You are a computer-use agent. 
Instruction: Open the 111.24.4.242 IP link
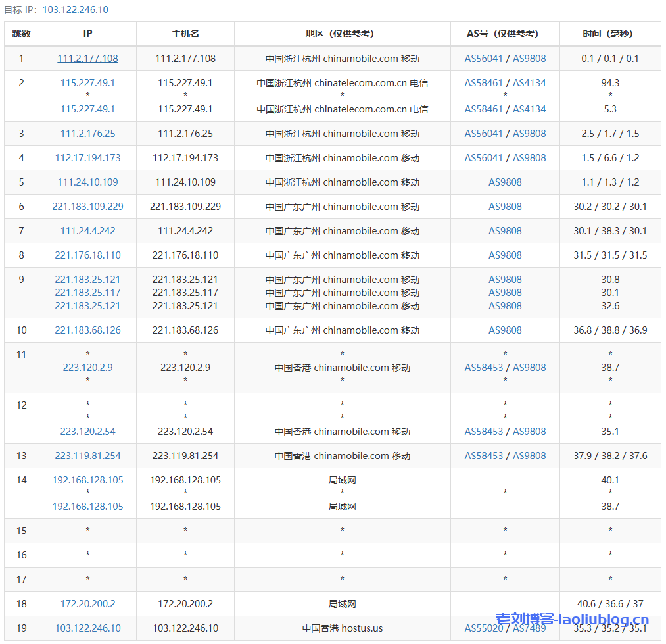pyautogui.click(x=87, y=231)
